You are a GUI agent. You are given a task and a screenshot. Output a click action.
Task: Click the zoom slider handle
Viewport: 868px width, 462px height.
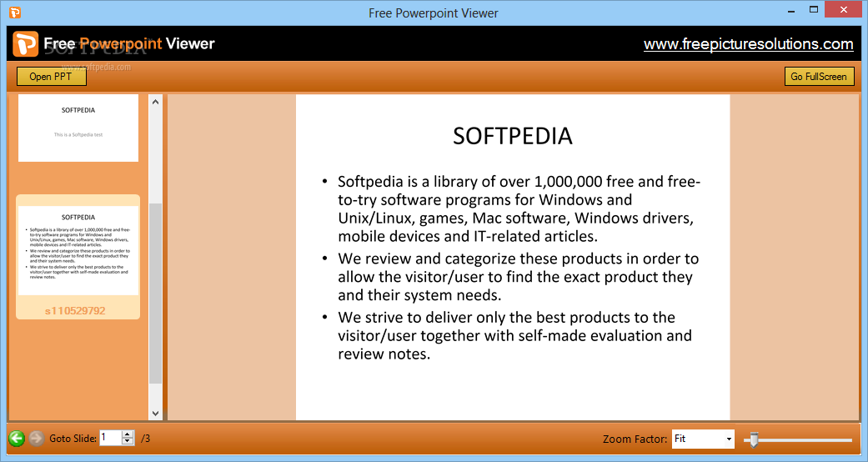click(754, 439)
